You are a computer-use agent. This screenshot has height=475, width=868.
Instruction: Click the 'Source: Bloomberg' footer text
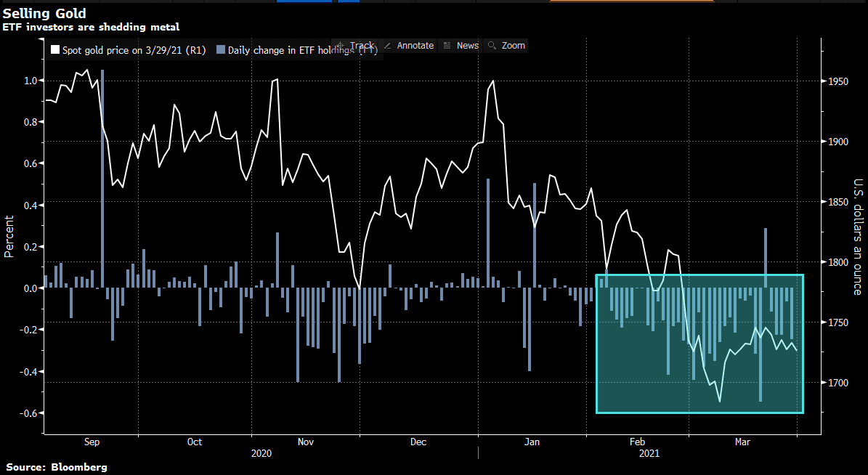pos(57,467)
